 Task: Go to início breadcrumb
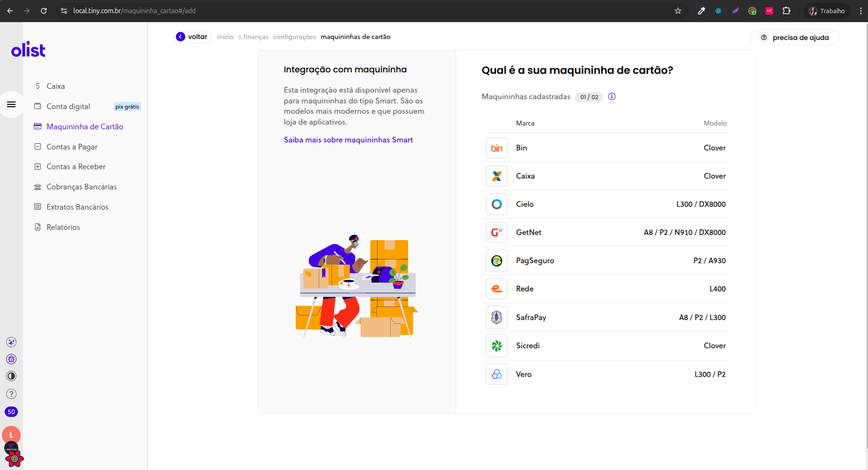(225, 37)
